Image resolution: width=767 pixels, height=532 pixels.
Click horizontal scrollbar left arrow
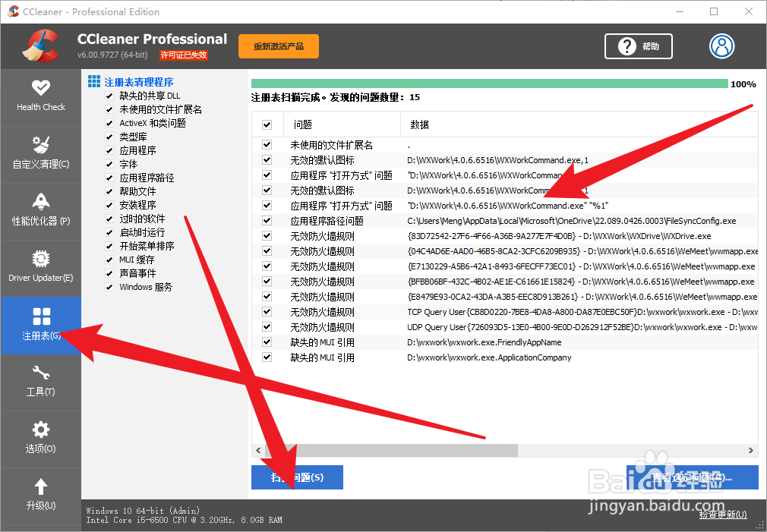click(x=258, y=450)
